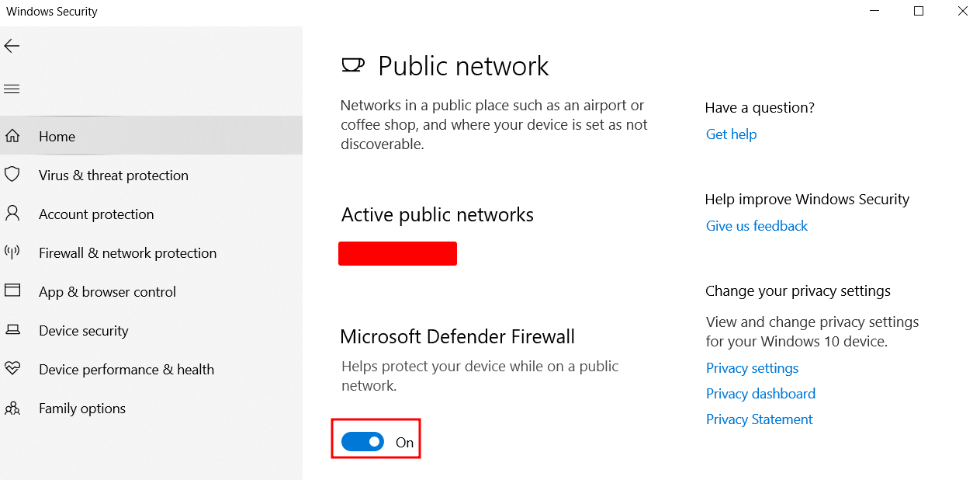
Task: Open Firewall & network protection
Action: pyautogui.click(x=127, y=252)
